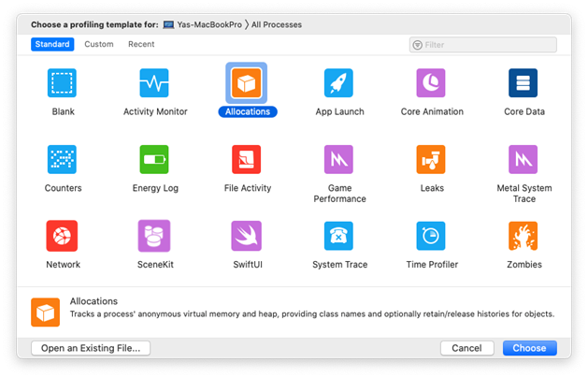Click the MacBook device icon in header
This screenshot has height=378, width=588.
[x=168, y=24]
